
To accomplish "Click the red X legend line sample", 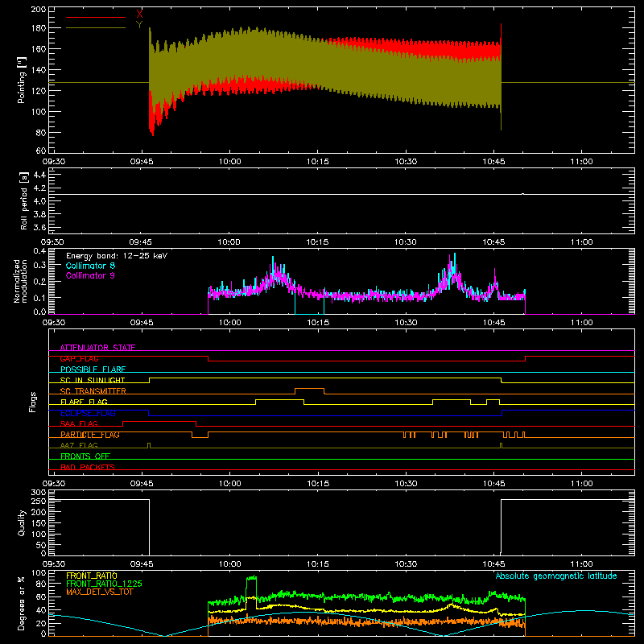I will coord(96,17).
